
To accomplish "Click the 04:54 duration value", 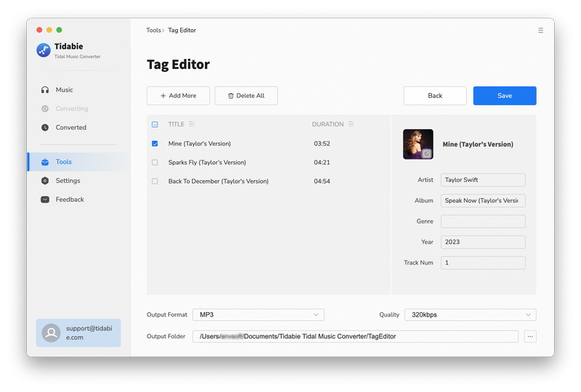I will point(322,181).
